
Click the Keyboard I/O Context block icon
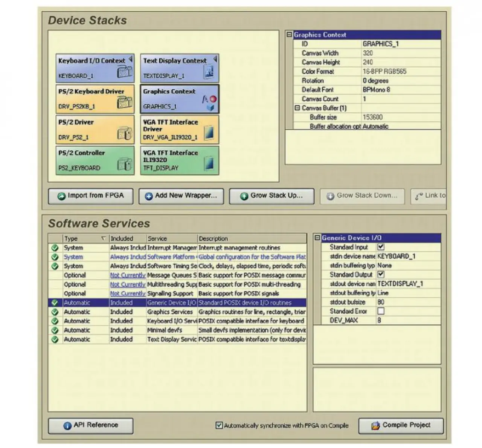pyautogui.click(x=125, y=71)
